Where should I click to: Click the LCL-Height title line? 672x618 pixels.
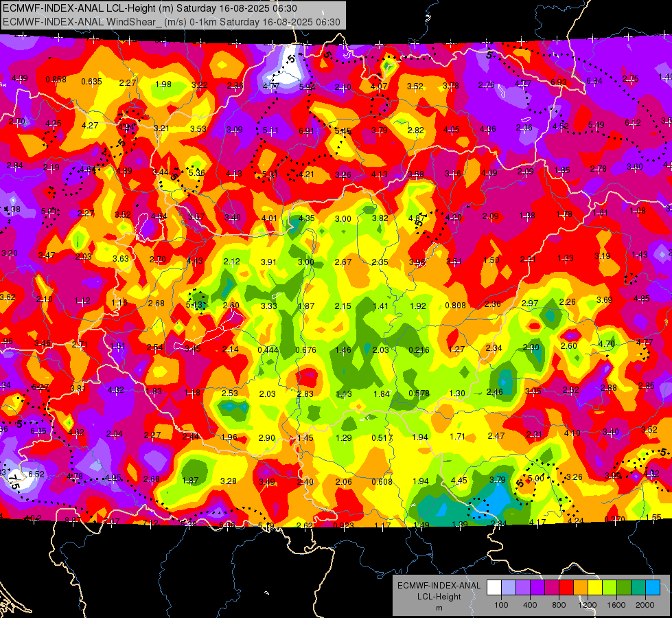tap(150, 8)
